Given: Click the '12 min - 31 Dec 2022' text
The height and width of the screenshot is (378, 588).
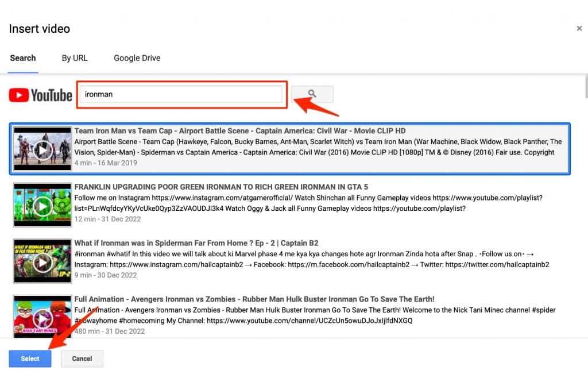Looking at the screenshot, I should click(x=107, y=219).
